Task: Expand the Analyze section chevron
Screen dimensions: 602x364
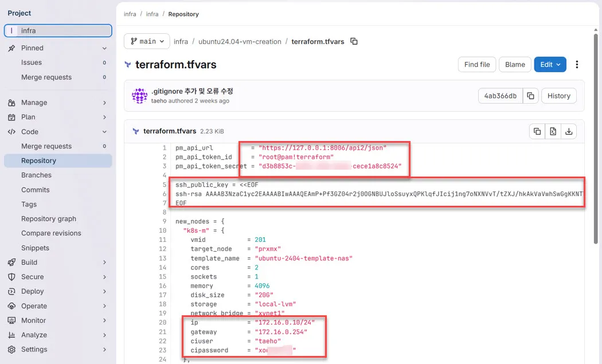Action: coord(104,335)
